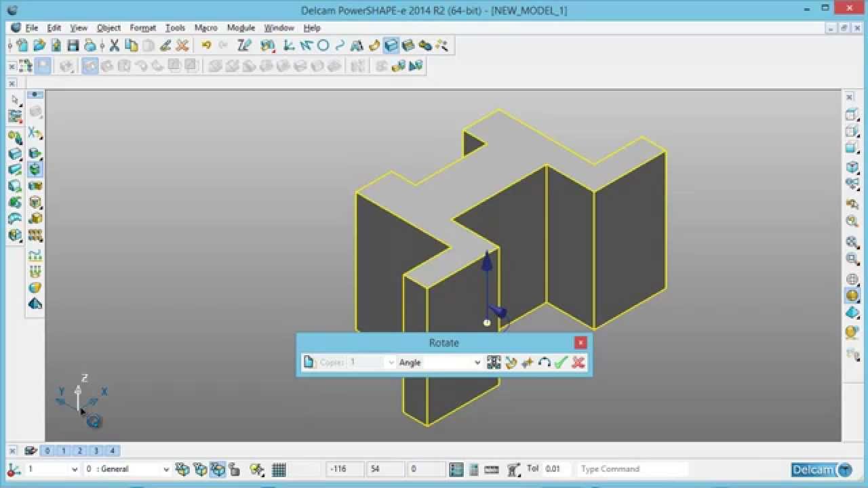The image size is (868, 488).
Task: Select level tab 1
Action: [64, 451]
